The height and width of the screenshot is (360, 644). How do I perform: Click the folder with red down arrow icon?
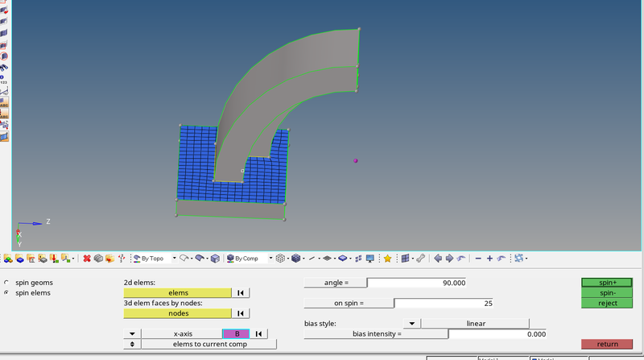(54, 259)
